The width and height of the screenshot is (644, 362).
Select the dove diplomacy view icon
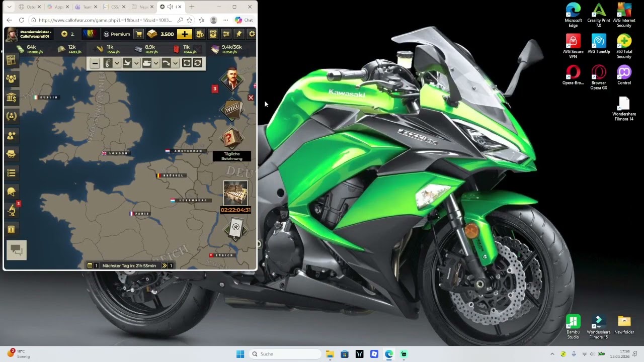click(x=127, y=63)
